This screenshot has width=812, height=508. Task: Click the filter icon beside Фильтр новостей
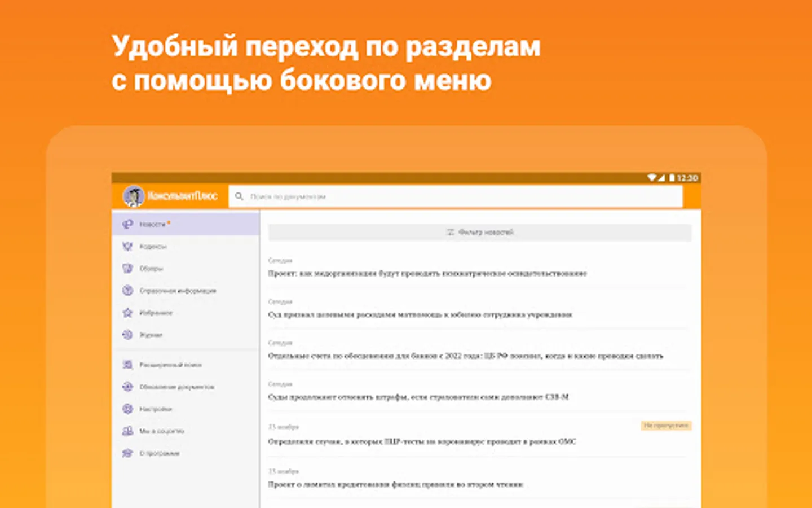[x=451, y=232]
